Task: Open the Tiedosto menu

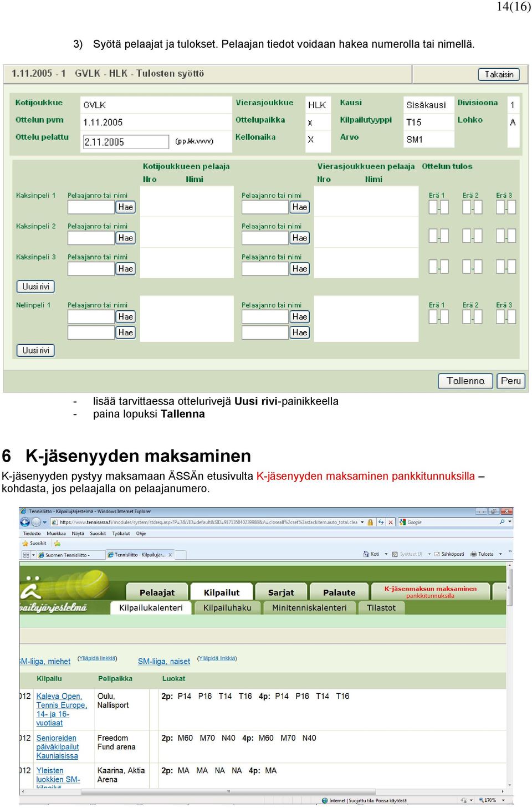Action: 32,534
